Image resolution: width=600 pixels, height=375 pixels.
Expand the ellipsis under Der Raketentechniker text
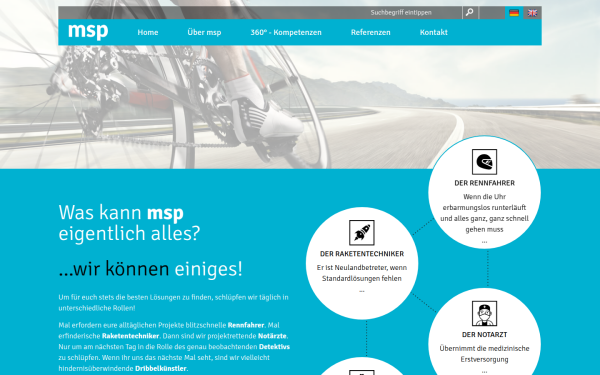[x=362, y=291]
